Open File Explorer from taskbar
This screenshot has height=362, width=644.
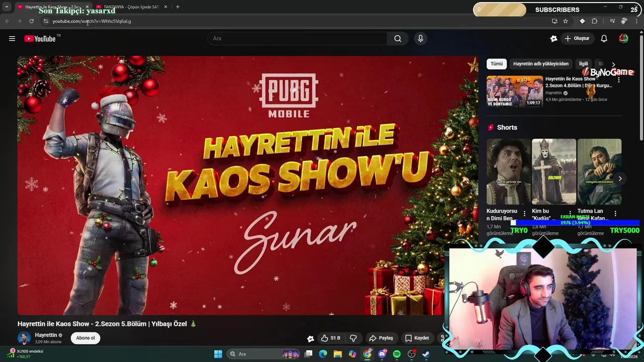pos(338,354)
